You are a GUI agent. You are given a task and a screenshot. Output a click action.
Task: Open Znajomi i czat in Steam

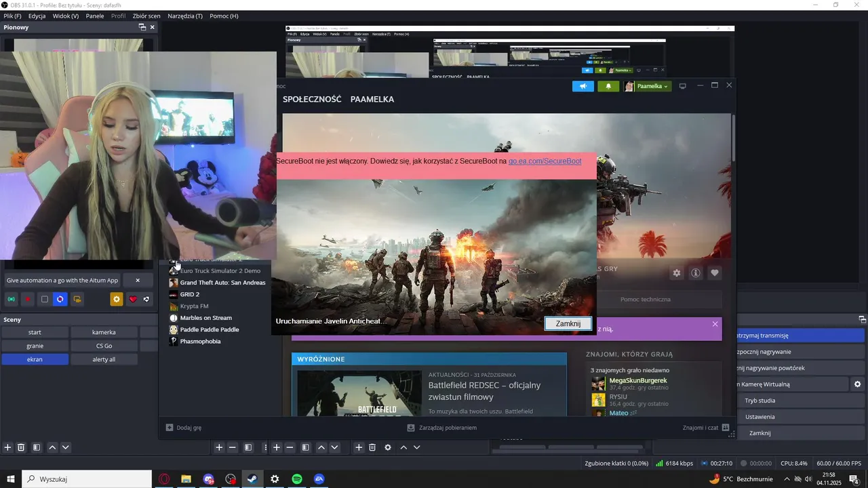(706, 428)
